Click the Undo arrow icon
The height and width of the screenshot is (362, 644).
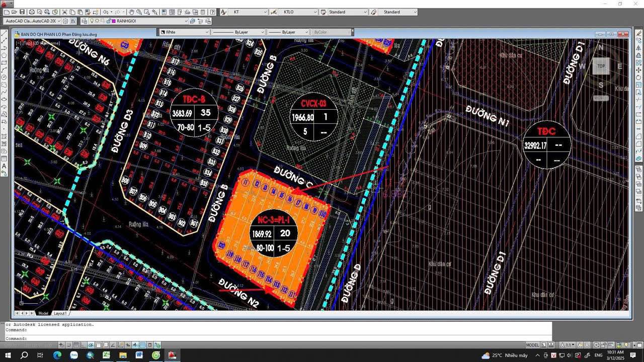(106, 12)
